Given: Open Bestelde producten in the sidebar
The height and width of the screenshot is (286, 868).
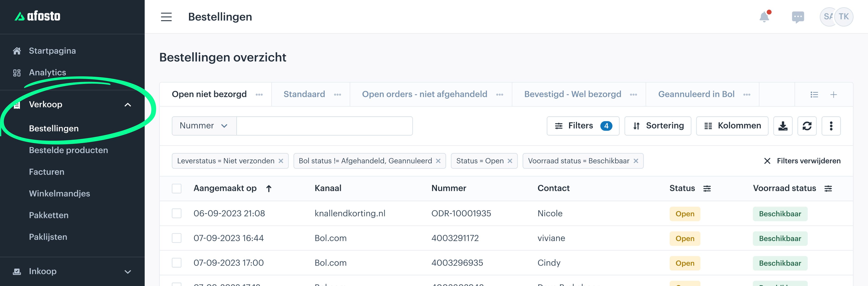Looking at the screenshot, I should tap(68, 150).
